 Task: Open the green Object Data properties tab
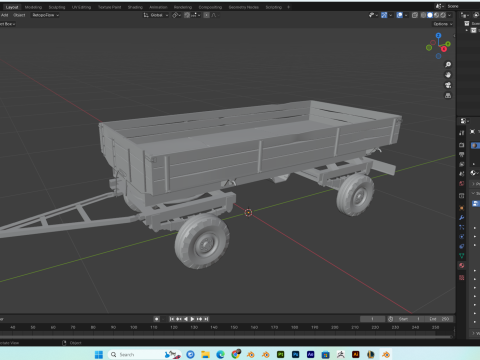(462, 256)
